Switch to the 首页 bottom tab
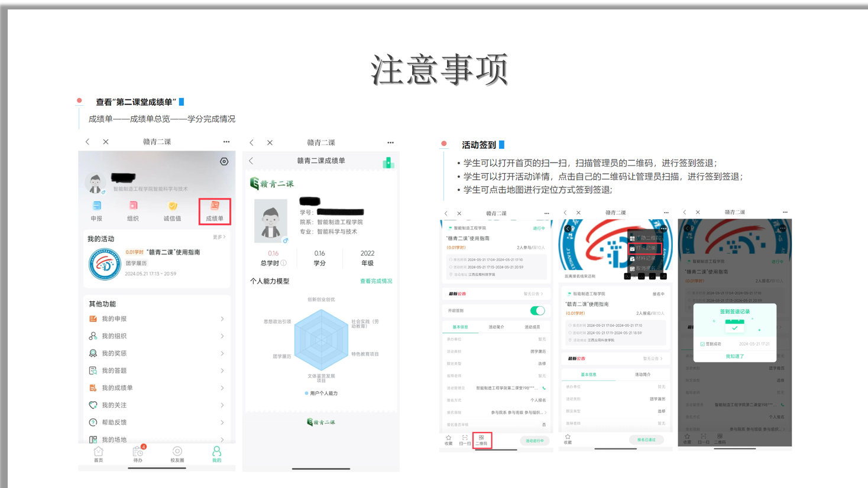This screenshot has width=868, height=488. (98, 454)
